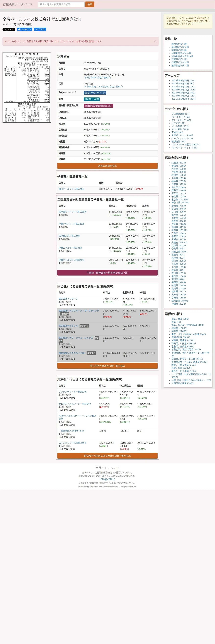
Task: Click the X ポスト share button
Action: 9,29
